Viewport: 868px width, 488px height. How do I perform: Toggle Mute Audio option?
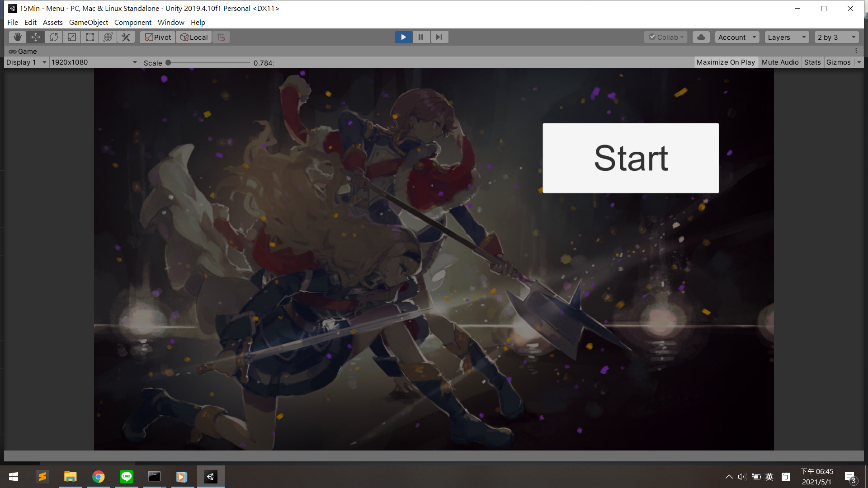click(780, 62)
